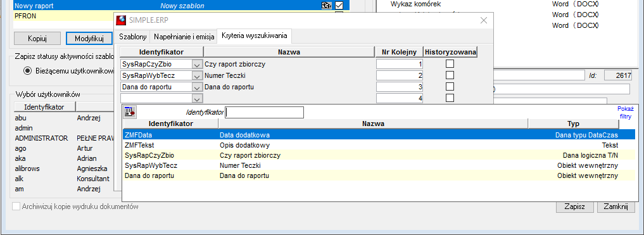644x235 pixels.
Task: Click the Nazwa header in criteria grid
Action: [289, 52]
